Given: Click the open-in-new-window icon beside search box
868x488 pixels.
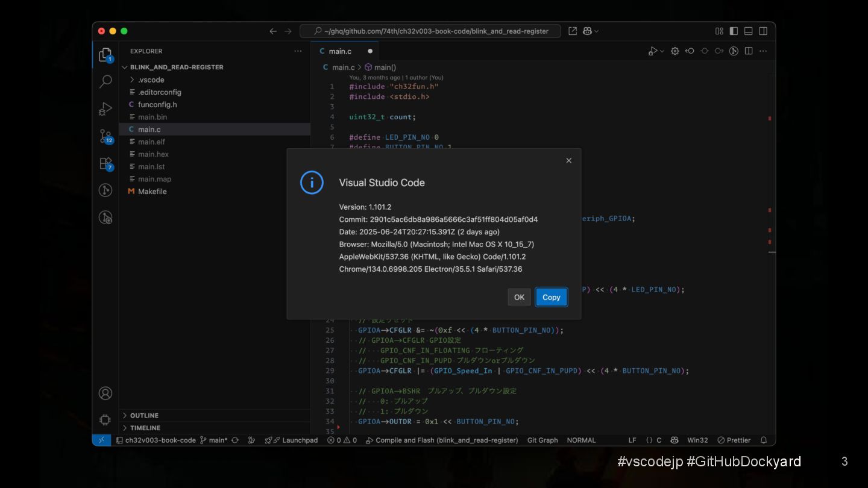Looking at the screenshot, I should 573,31.
